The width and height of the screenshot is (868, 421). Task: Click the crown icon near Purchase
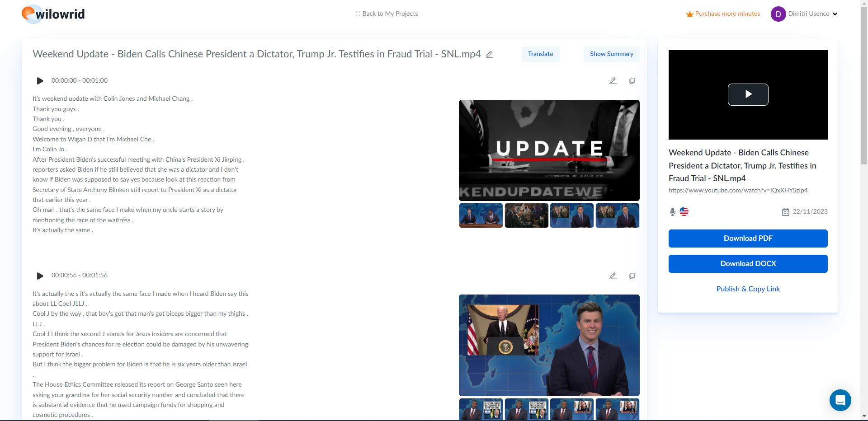coord(689,14)
